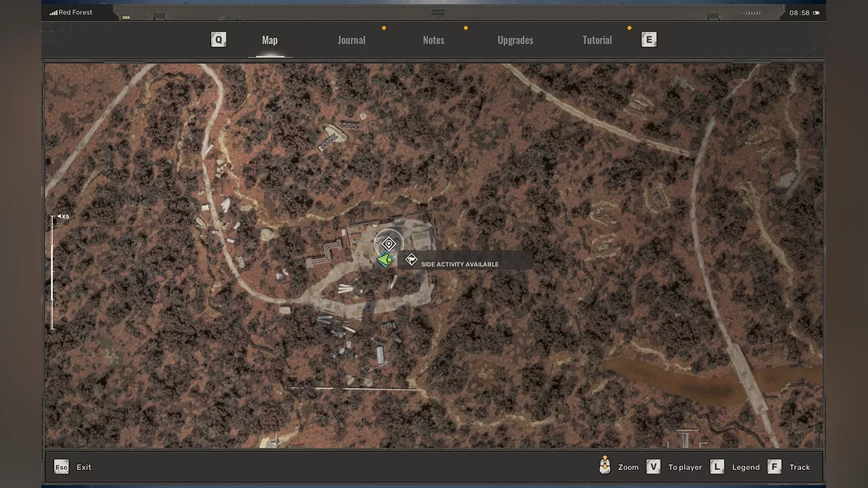This screenshot has width=868, height=488.
Task: Select the Map tab
Action: (270, 40)
